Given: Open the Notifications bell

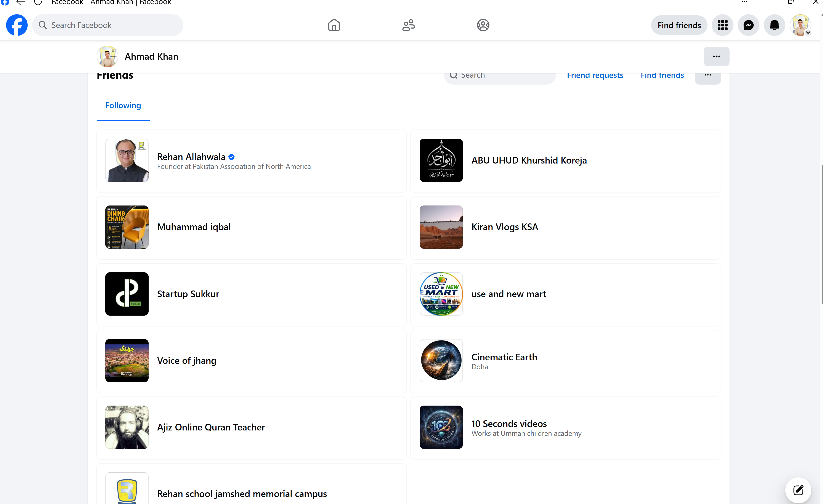Looking at the screenshot, I should [x=775, y=25].
